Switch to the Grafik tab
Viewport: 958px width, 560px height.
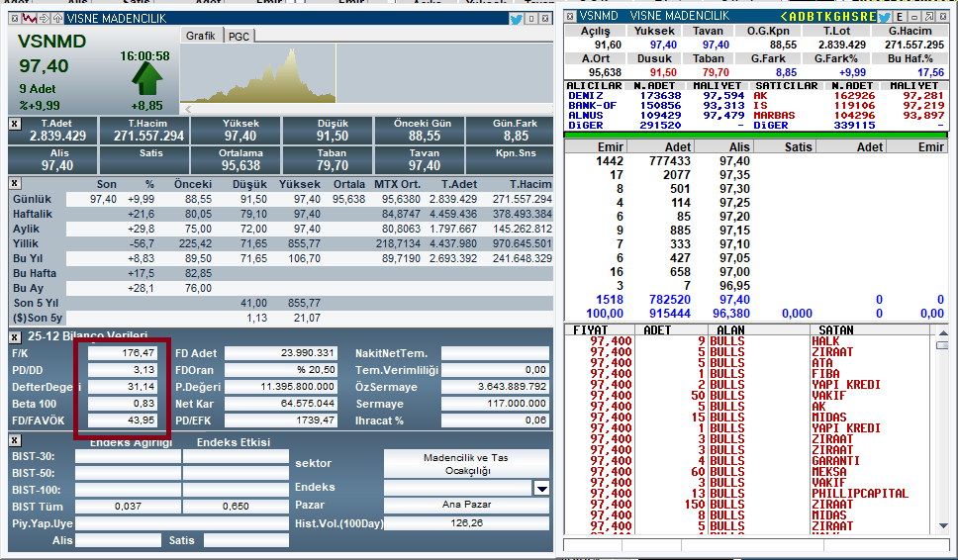pyautogui.click(x=201, y=36)
